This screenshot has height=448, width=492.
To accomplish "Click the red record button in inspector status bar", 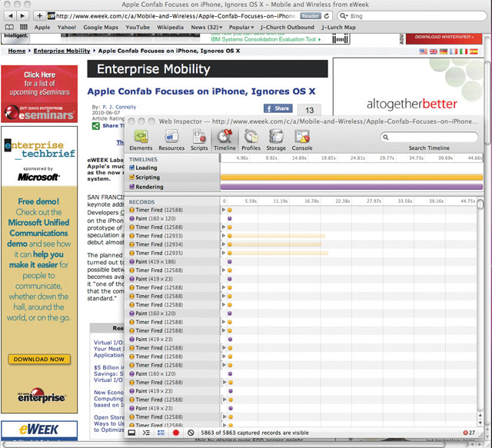I will point(176,433).
